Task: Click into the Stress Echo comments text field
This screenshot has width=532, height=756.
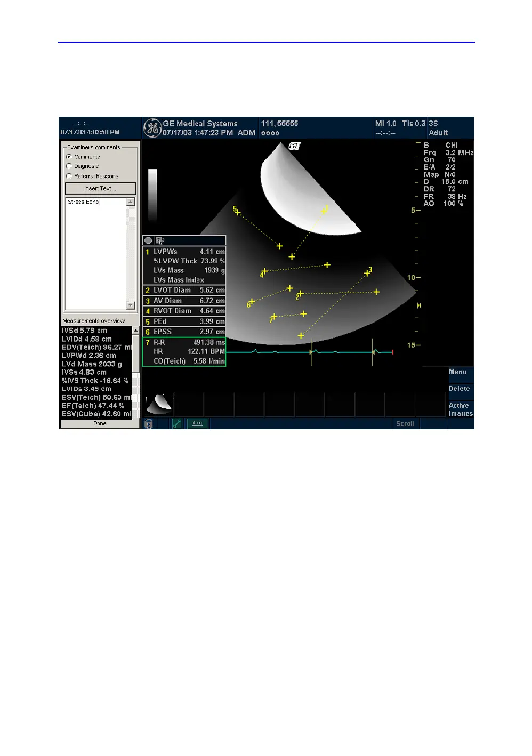Action: point(96,254)
